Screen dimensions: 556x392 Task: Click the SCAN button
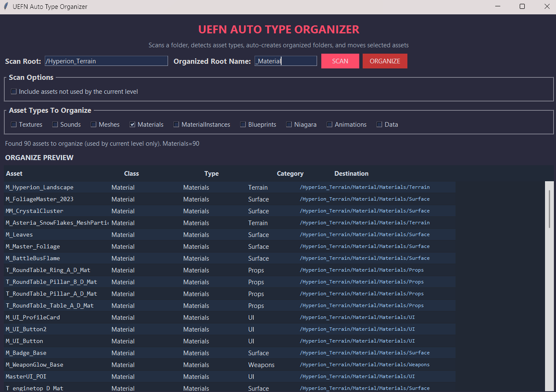[340, 61]
